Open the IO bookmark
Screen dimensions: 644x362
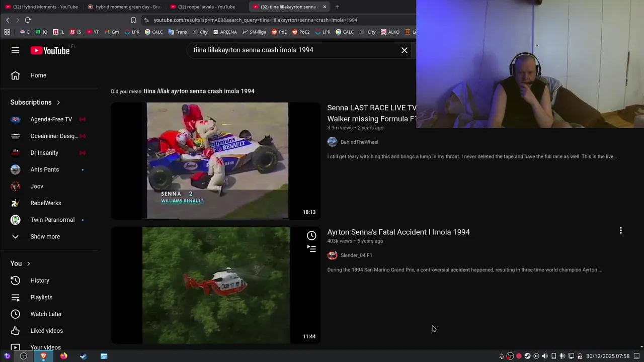point(41,32)
